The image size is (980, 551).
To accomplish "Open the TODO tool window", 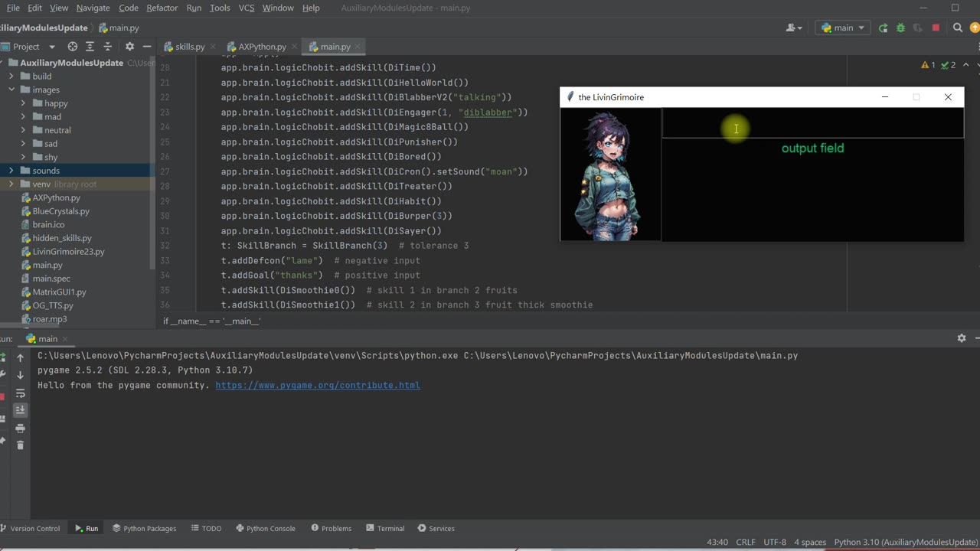I will pos(206,528).
